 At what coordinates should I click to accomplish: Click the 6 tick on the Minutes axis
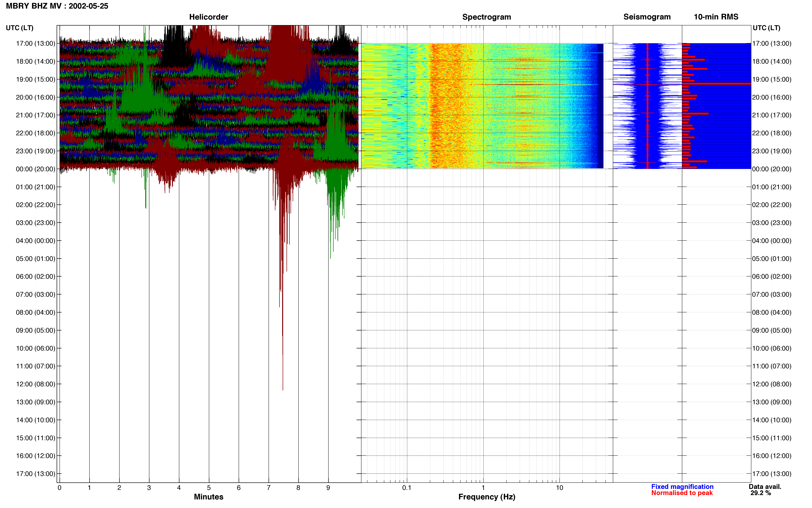(239, 487)
